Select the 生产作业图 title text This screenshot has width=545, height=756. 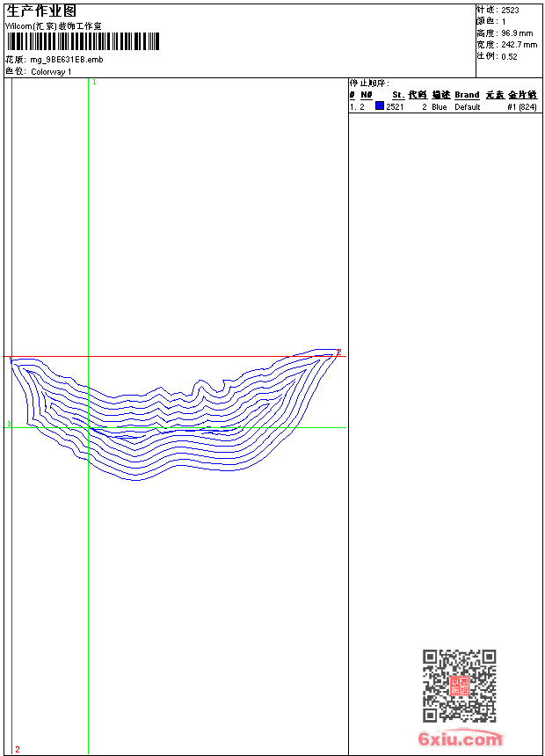[x=41, y=11]
